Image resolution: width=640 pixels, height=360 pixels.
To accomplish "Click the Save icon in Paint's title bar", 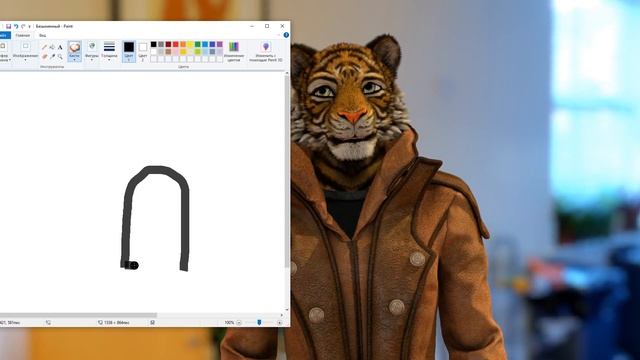I will click(8, 27).
